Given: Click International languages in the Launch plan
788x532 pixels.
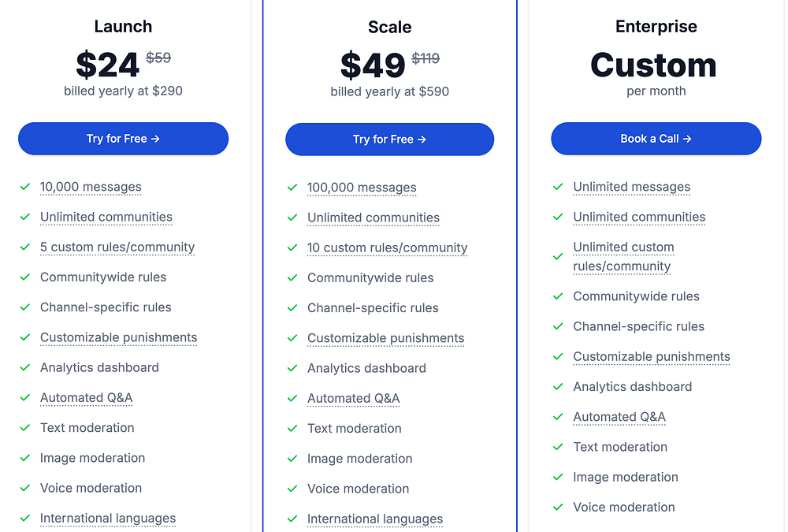Looking at the screenshot, I should (108, 518).
